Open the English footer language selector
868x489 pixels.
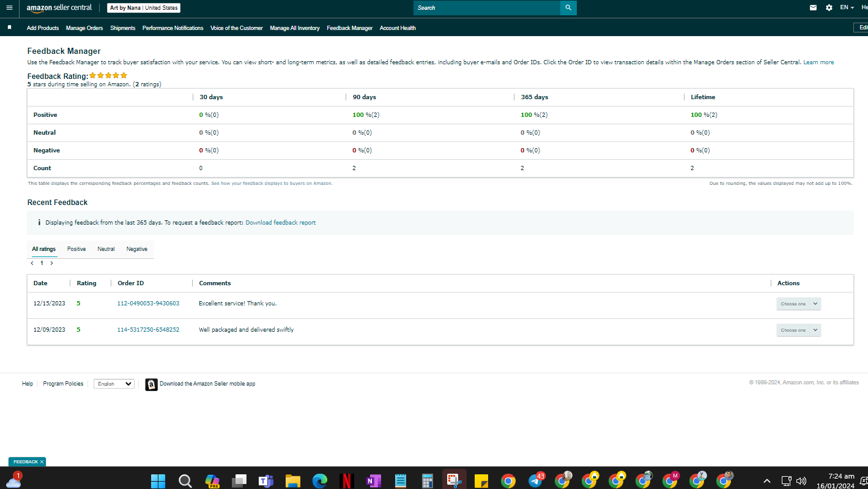pyautogui.click(x=114, y=384)
